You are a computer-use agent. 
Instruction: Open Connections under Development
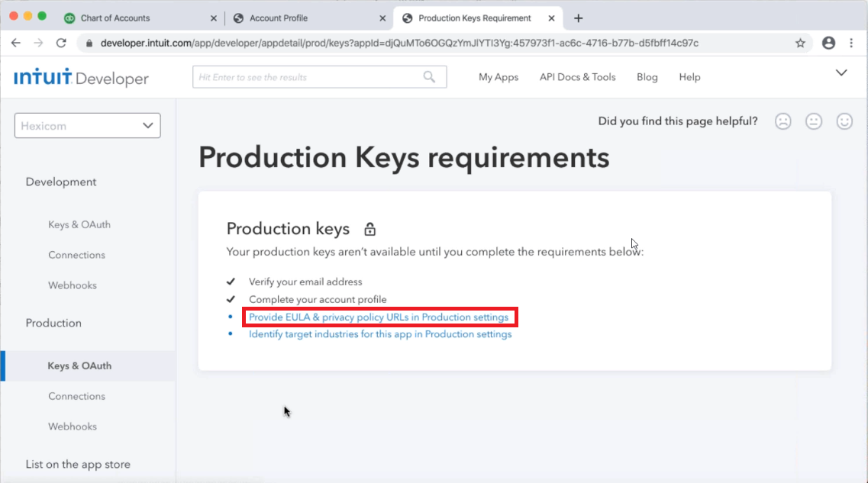76,255
